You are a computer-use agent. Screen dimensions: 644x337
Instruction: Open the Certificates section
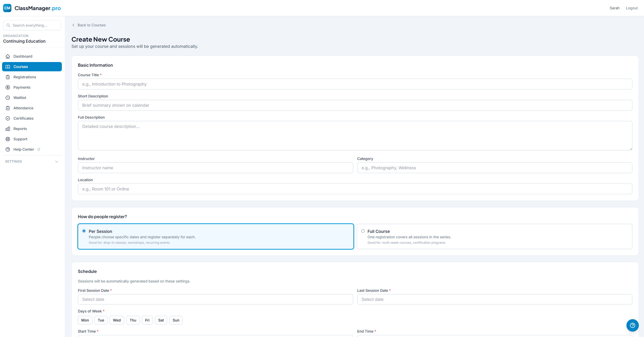tap(23, 118)
